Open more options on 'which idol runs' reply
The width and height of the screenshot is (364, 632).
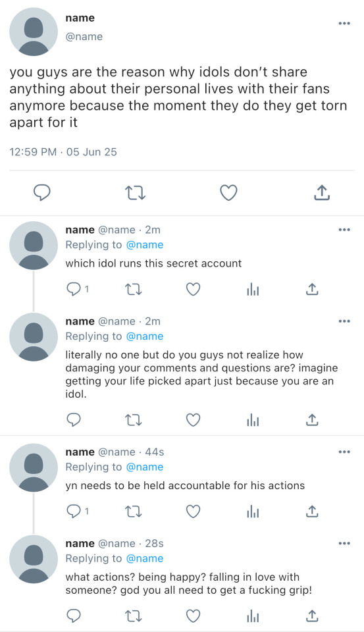click(x=344, y=230)
